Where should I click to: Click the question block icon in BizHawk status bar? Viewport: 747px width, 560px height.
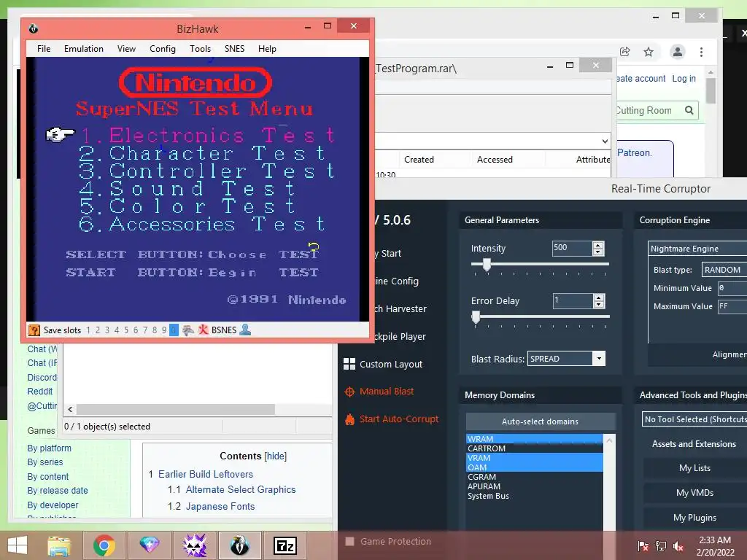tap(34, 330)
